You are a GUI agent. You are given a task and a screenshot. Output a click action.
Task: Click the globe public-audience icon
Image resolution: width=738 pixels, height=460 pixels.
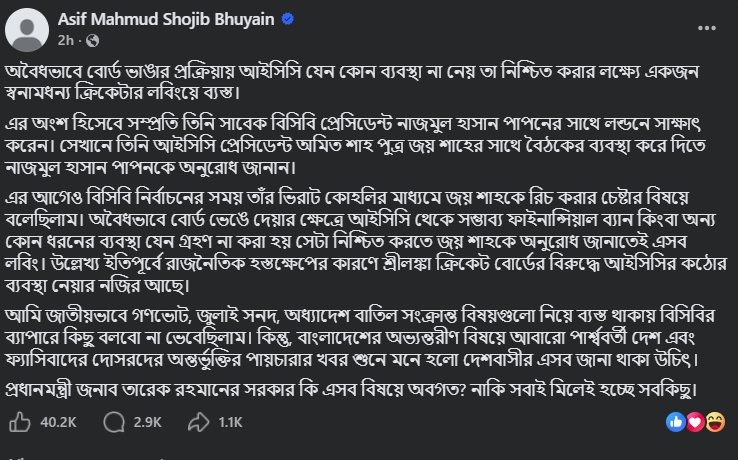[x=93, y=41]
